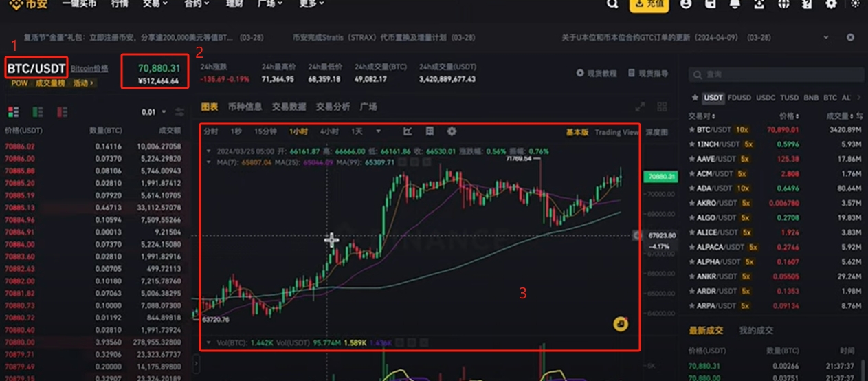Image resolution: width=868 pixels, height=381 pixels.
Task: Show combined buy and sell order book
Action: coord(14,111)
